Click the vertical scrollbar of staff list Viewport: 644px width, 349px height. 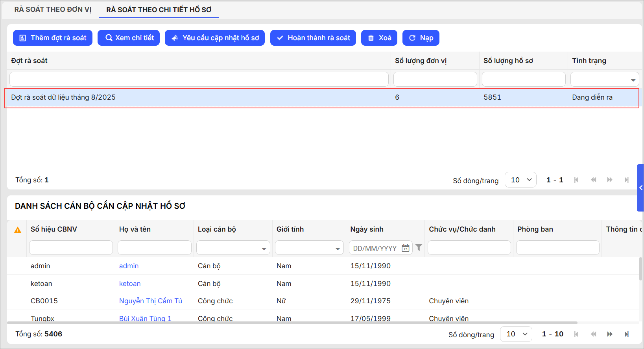[x=641, y=269]
